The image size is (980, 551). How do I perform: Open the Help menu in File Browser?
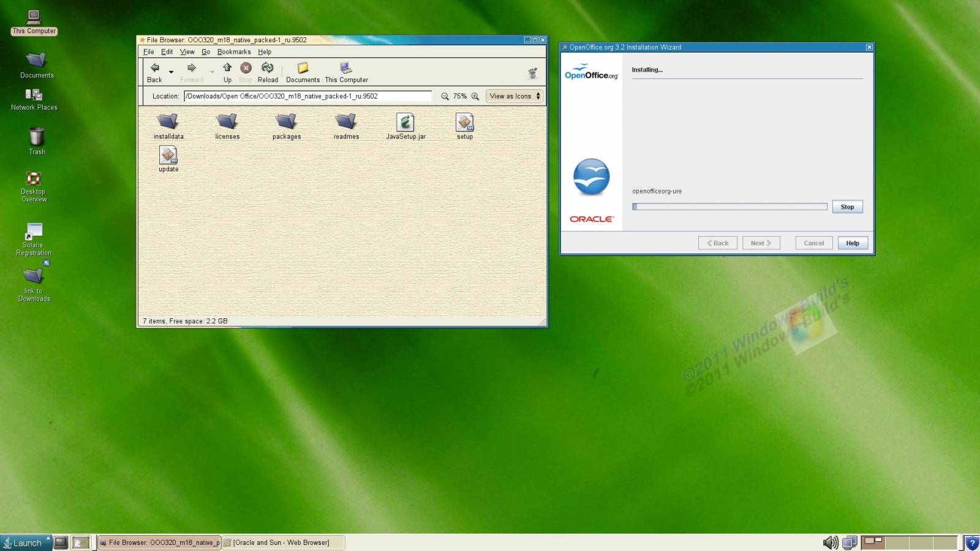(x=265, y=52)
